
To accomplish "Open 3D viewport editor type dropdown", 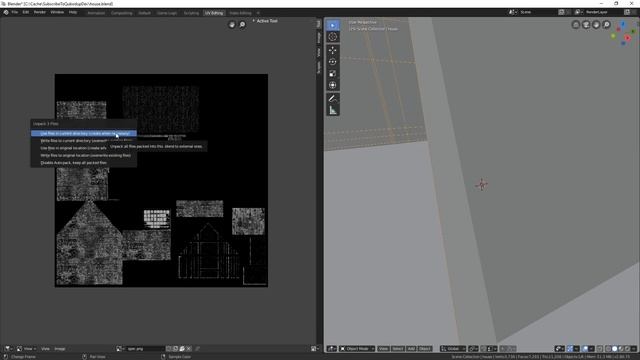I will pos(331,349).
